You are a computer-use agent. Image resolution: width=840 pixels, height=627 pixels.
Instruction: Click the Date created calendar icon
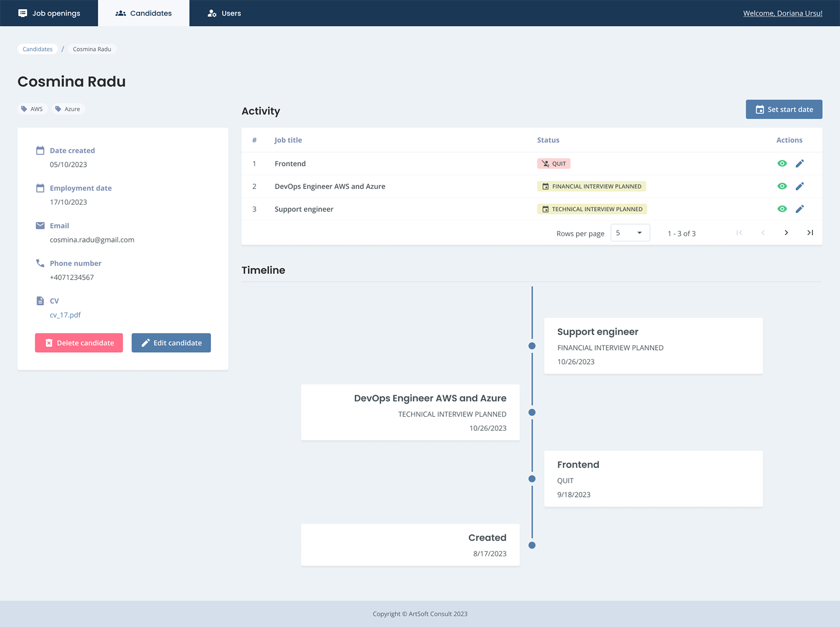pyautogui.click(x=40, y=151)
